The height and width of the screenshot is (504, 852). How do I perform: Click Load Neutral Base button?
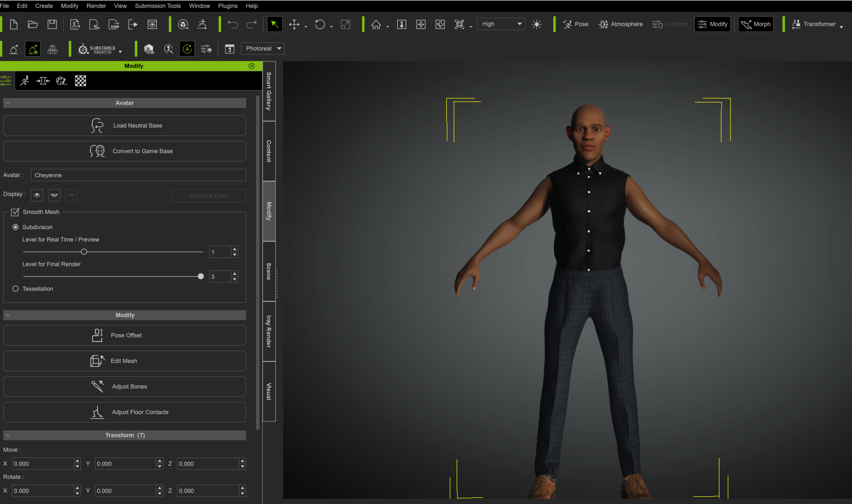(124, 126)
